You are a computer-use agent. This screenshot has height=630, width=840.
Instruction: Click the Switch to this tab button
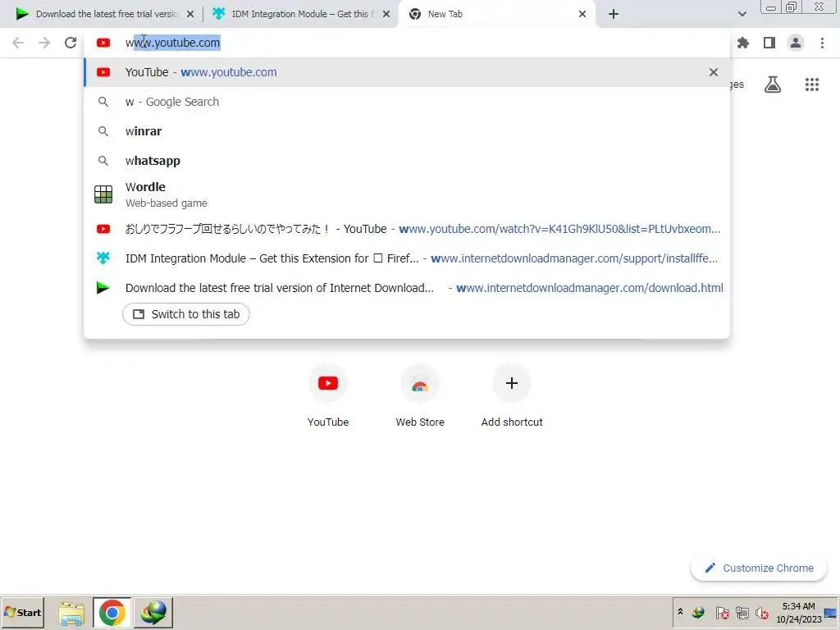(x=186, y=314)
